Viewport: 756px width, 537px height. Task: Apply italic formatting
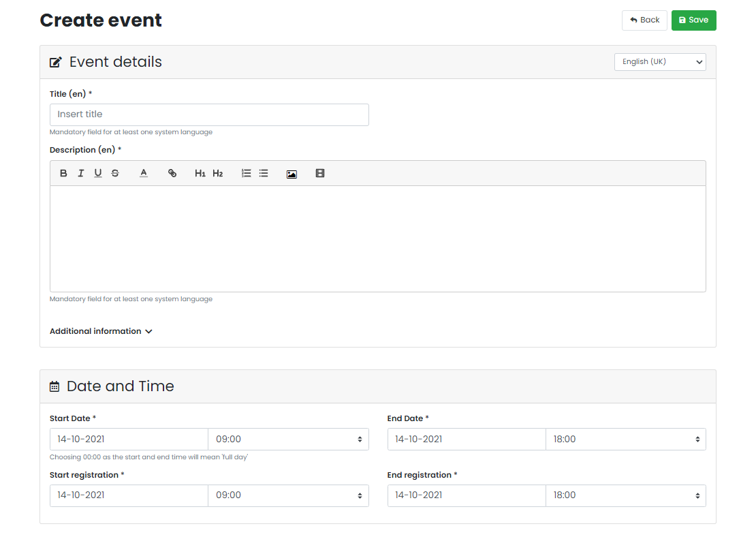(80, 173)
